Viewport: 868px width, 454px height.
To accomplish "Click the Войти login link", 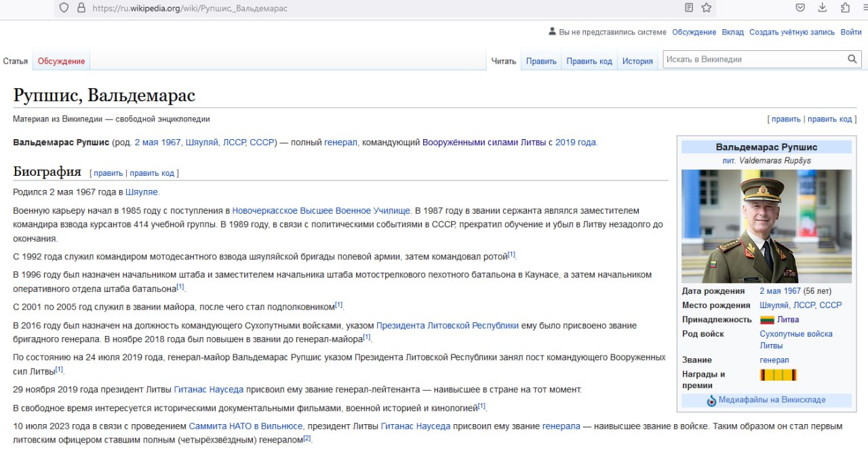I will pyautogui.click(x=851, y=32).
